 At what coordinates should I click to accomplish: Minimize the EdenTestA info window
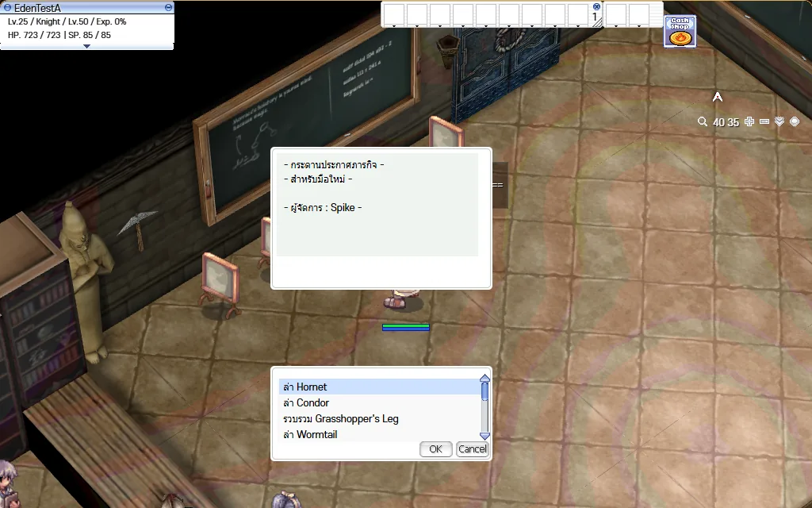point(168,7)
